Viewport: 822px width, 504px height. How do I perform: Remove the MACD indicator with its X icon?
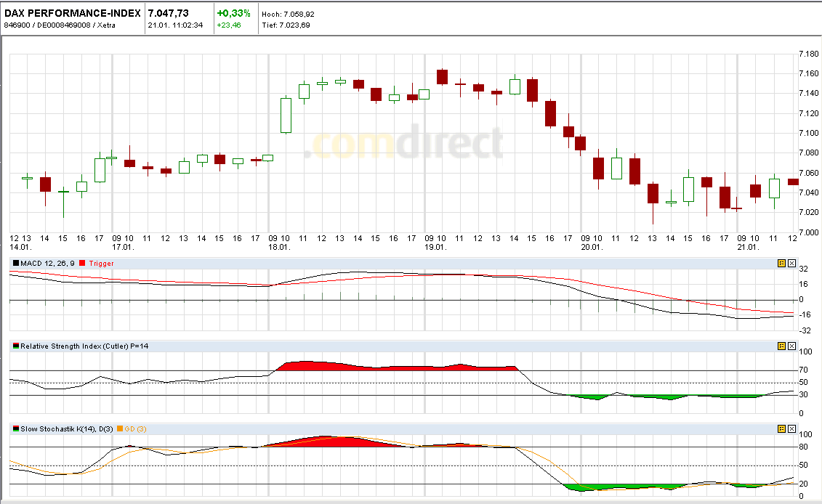(x=792, y=264)
